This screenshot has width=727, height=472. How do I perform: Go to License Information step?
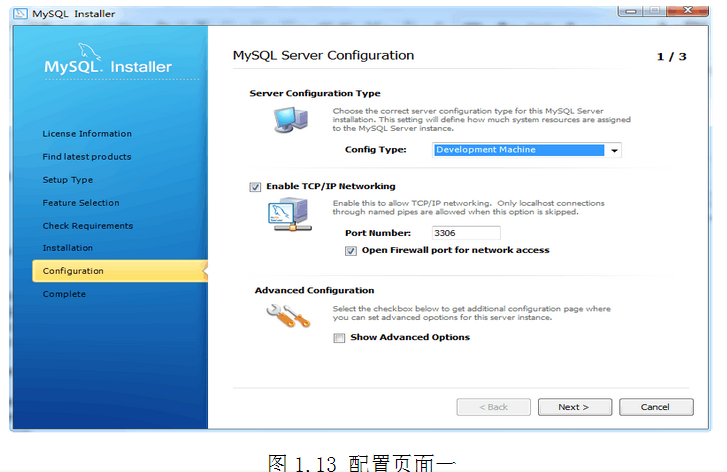(x=87, y=134)
